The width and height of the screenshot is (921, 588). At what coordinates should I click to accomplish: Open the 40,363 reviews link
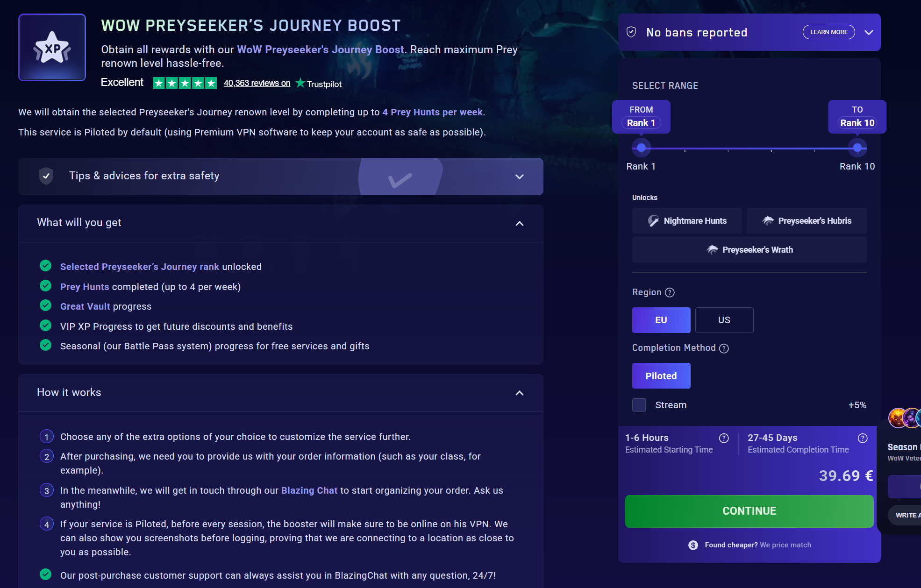(x=257, y=83)
